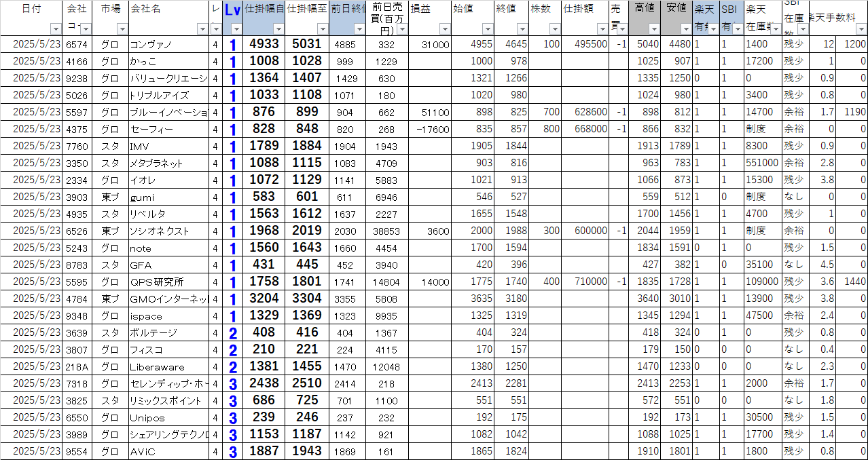
Task: Click the 楽天在庫数 cell showing 47500
Action: [763, 315]
